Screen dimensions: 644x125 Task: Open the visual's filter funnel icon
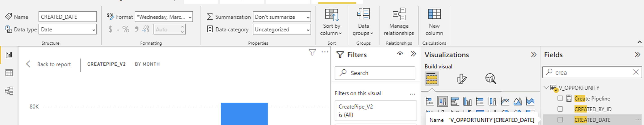(312, 52)
